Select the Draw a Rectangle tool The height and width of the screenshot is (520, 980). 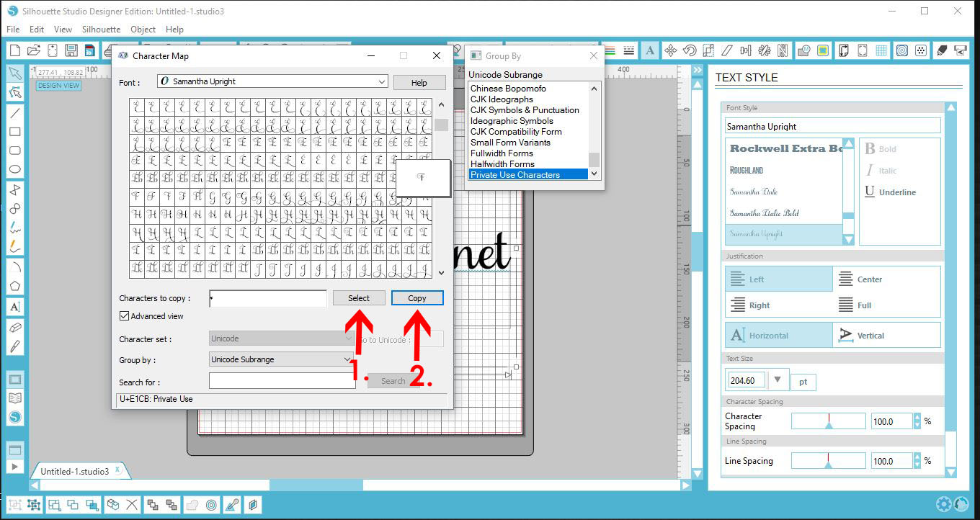(x=14, y=132)
